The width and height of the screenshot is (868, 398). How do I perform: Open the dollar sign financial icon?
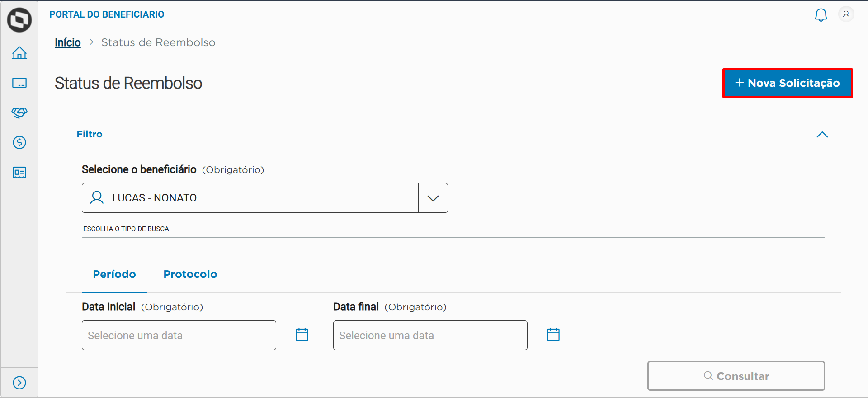(x=19, y=142)
